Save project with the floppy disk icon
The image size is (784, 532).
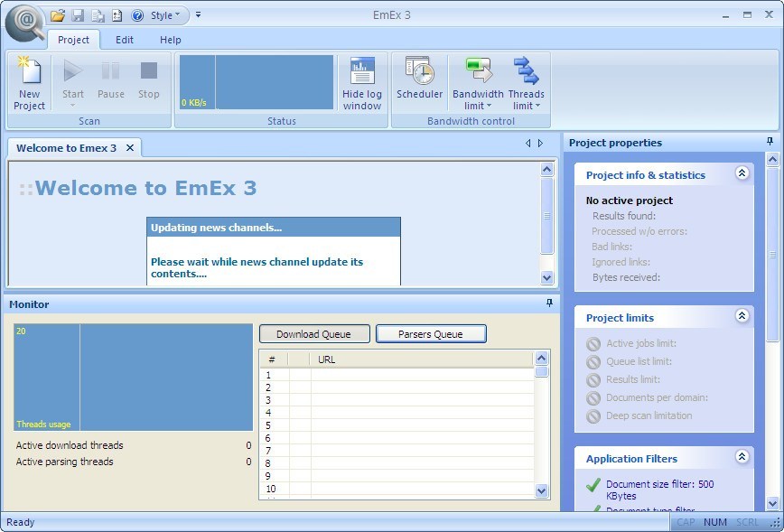(x=78, y=15)
